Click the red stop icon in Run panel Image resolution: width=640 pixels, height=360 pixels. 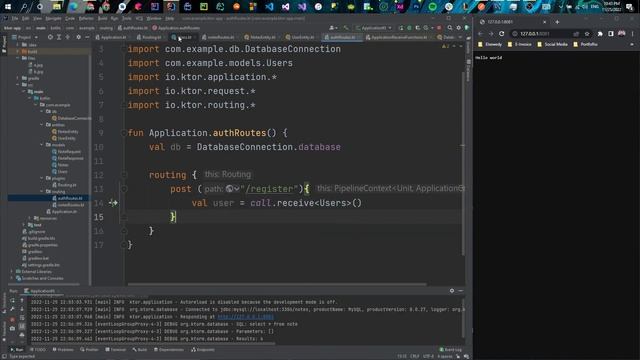click(x=13, y=320)
